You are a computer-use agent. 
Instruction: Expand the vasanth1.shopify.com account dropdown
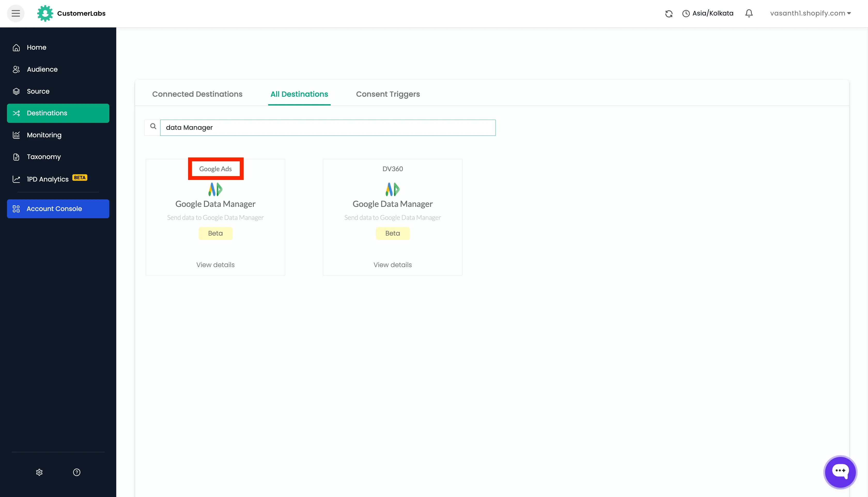(810, 13)
